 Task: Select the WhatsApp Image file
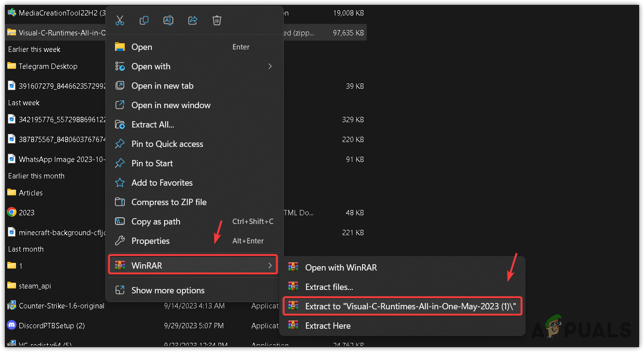pos(62,159)
